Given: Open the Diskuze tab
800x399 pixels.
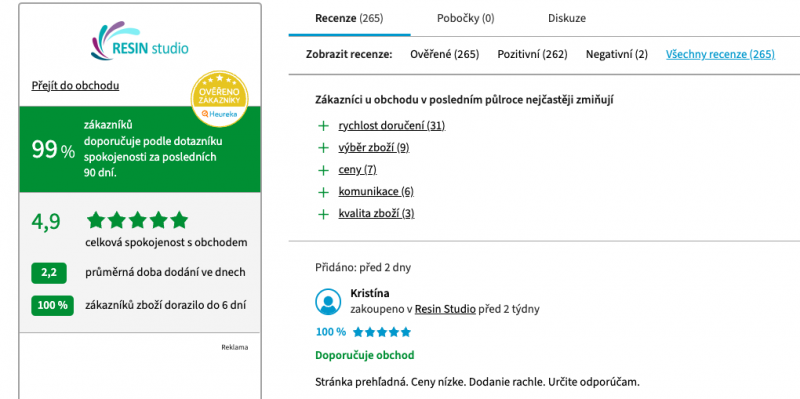Looking at the screenshot, I should click(567, 18).
